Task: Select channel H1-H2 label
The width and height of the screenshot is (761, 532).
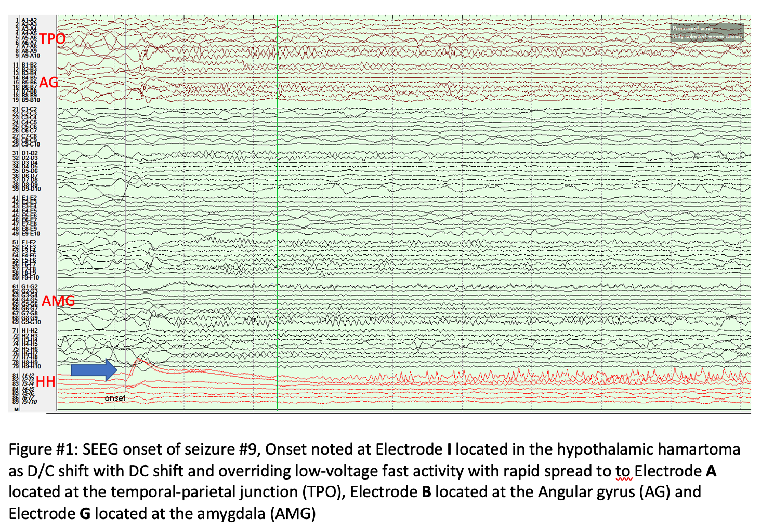Action: 29,330
